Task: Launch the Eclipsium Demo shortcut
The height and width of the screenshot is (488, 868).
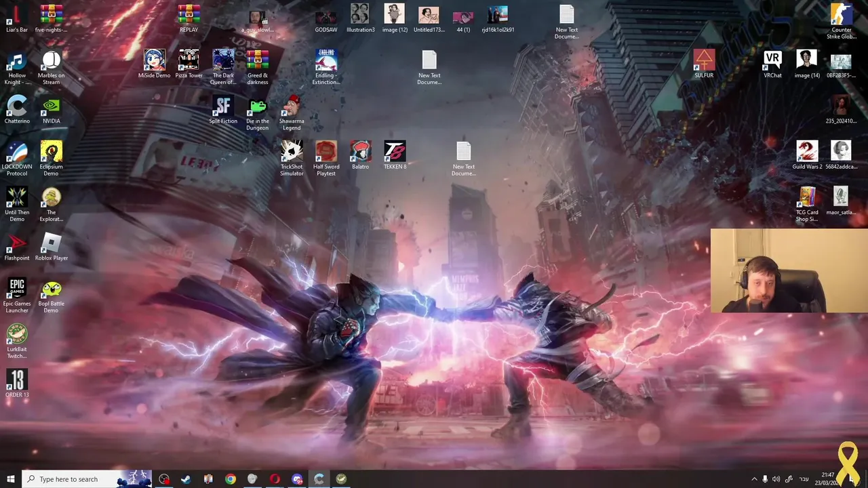Action: [52, 159]
